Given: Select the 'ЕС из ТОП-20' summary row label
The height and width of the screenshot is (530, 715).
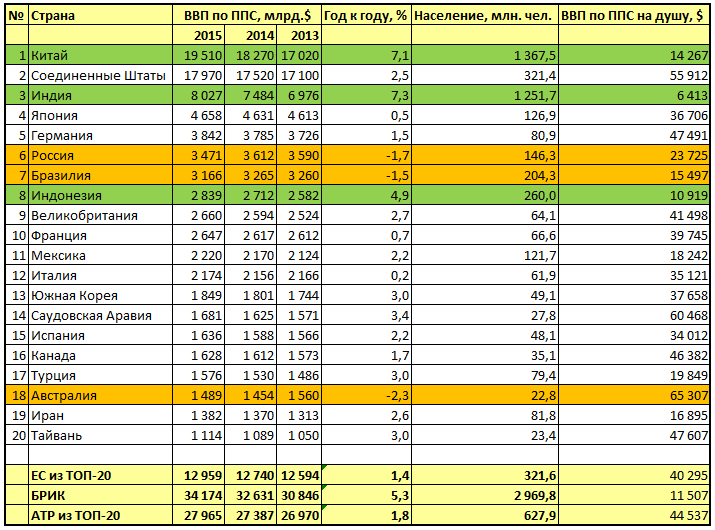Looking at the screenshot, I should [100, 475].
